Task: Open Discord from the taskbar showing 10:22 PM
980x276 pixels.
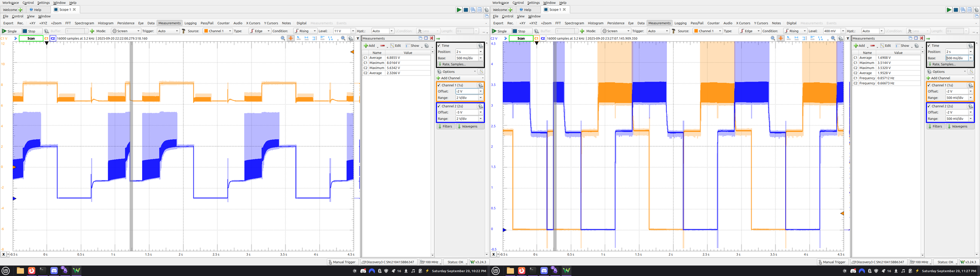Action: tap(54, 271)
